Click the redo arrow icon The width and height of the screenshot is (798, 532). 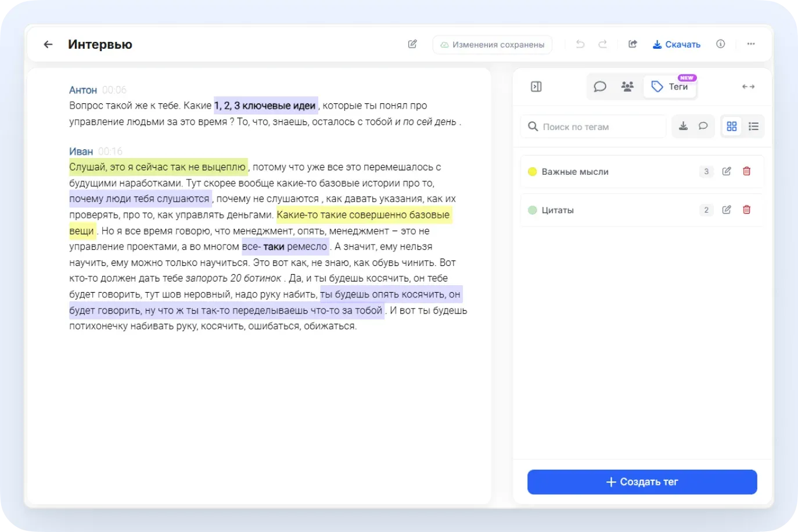603,44
